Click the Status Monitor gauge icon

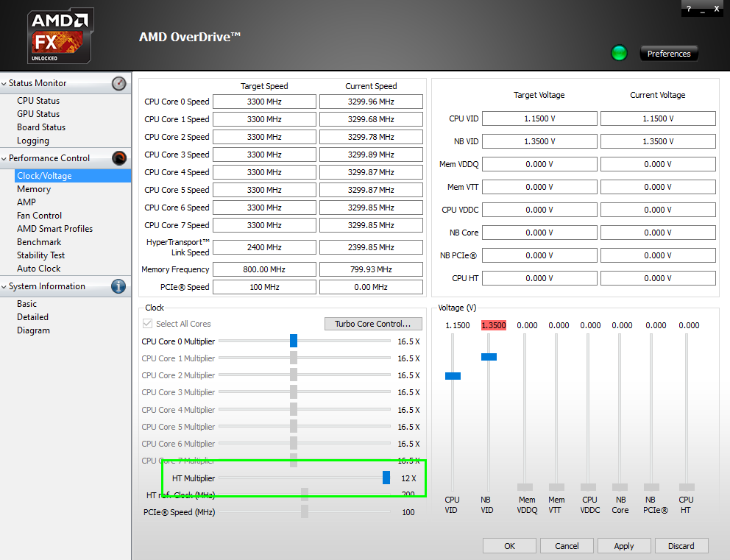118,83
